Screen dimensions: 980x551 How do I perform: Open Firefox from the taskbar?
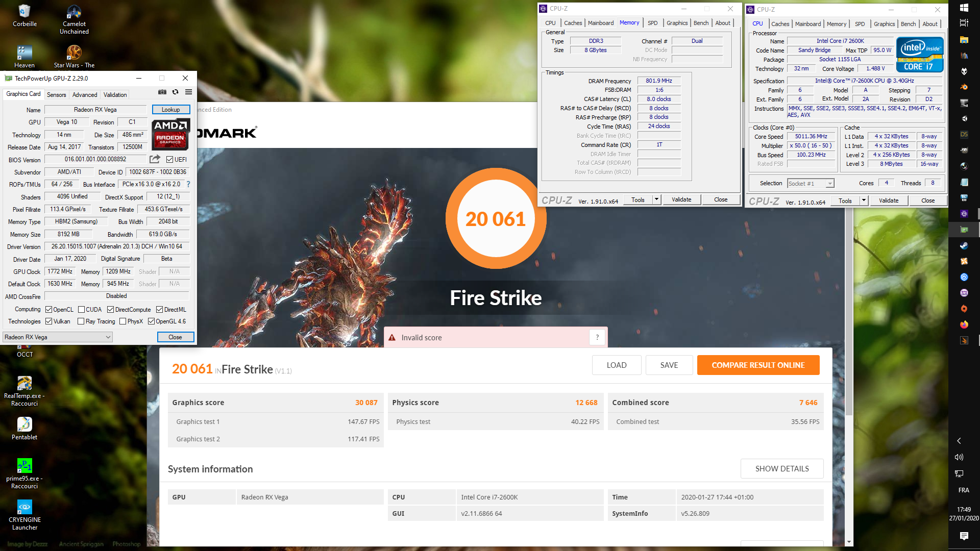(x=964, y=324)
